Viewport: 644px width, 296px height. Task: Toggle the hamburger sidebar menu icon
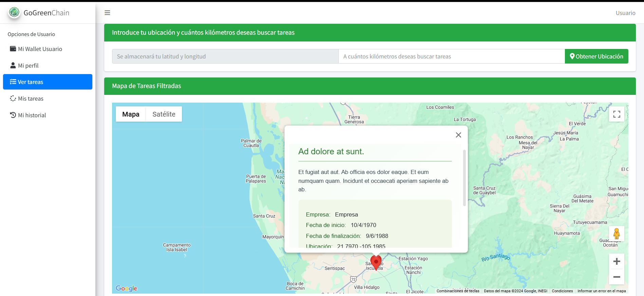click(107, 13)
